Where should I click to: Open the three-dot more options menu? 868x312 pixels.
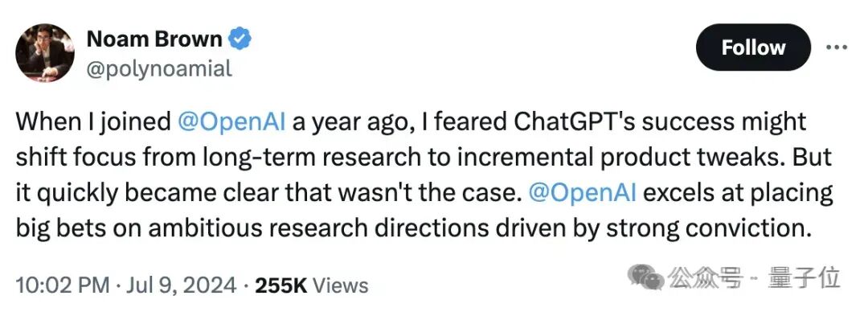(x=837, y=47)
